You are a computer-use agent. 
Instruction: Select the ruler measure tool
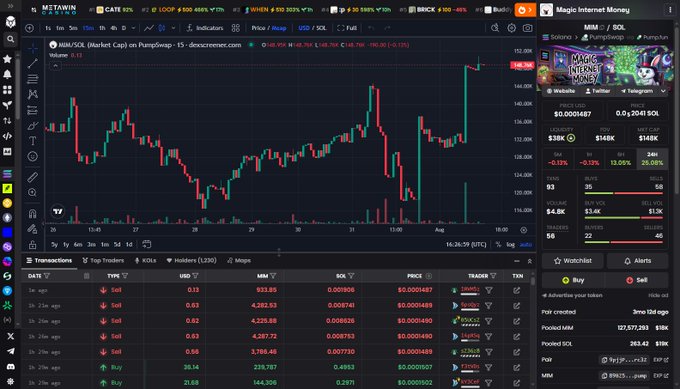(33, 177)
